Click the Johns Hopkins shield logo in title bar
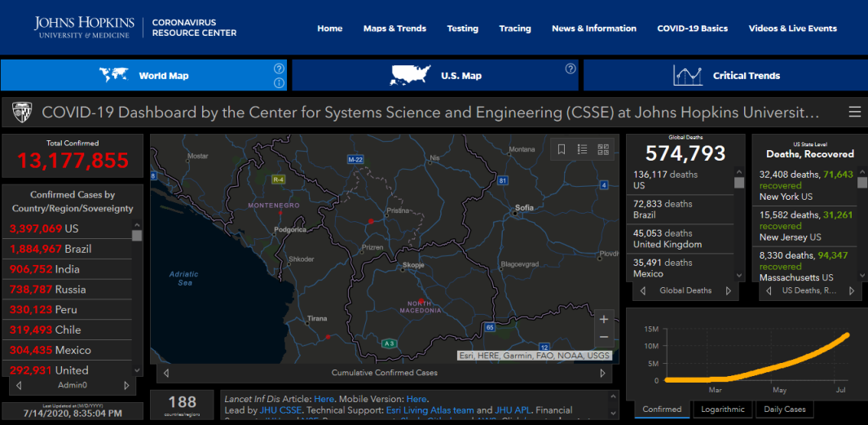 21,113
